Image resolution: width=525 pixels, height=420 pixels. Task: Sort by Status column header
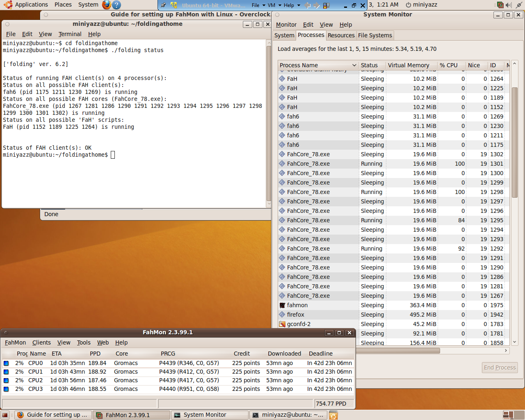coord(372,65)
